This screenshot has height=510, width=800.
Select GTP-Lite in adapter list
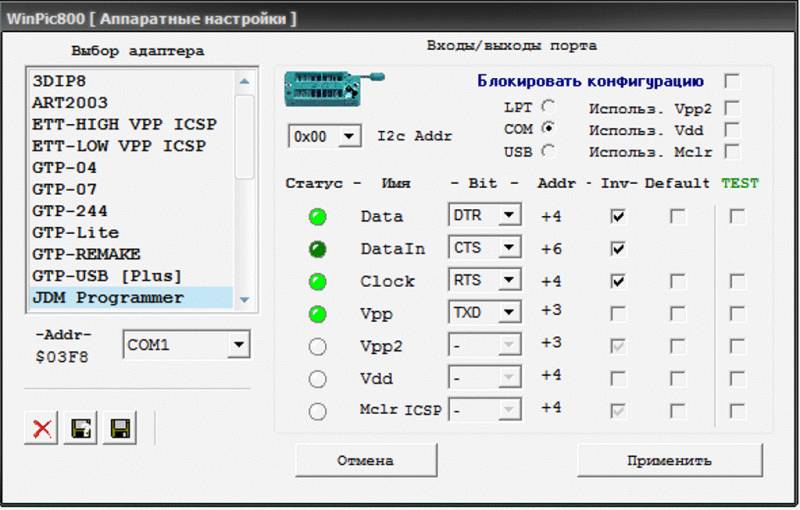(x=132, y=233)
